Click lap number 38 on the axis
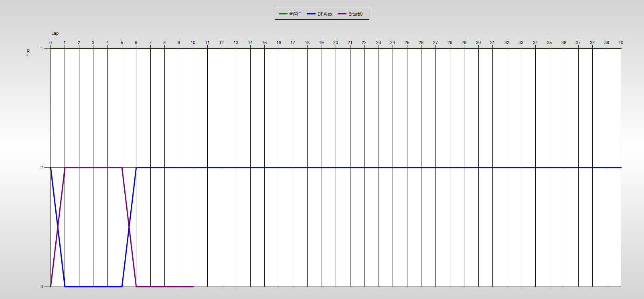The image size is (644, 299). coord(592,42)
